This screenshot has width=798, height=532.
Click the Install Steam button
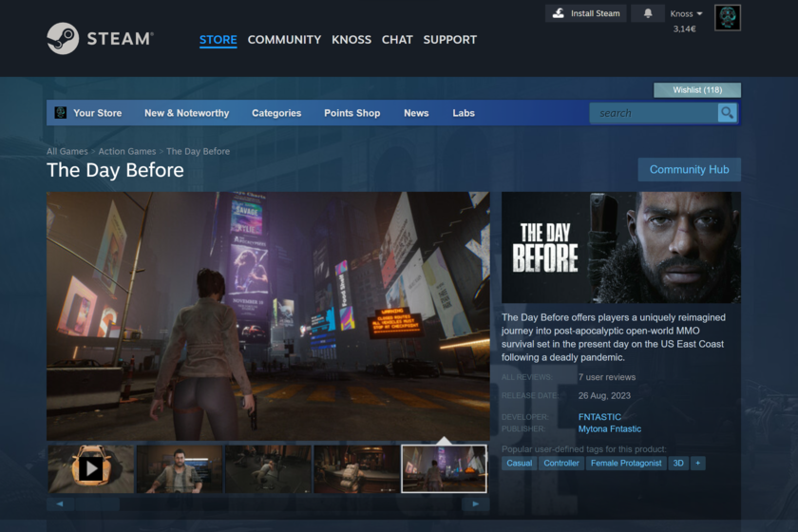pos(586,13)
